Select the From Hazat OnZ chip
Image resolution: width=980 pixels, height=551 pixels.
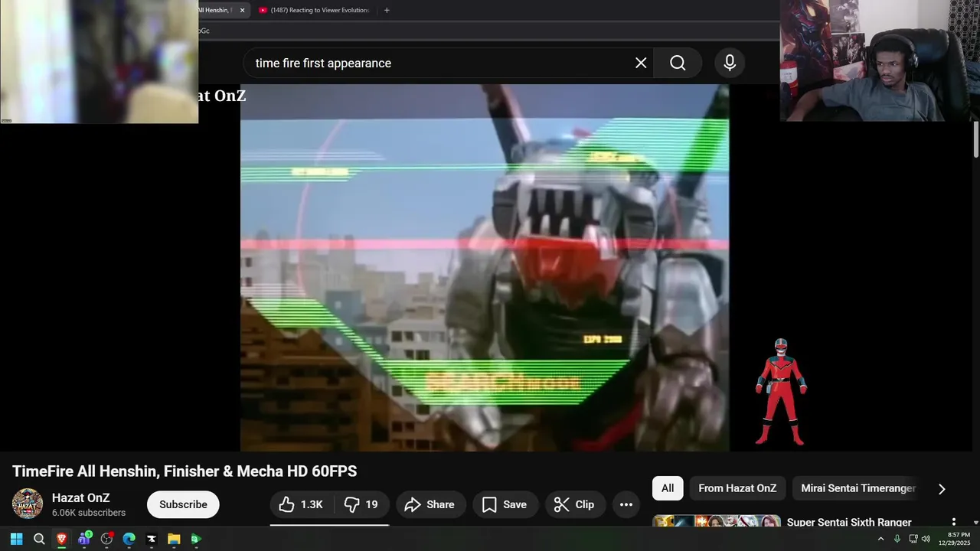click(737, 488)
